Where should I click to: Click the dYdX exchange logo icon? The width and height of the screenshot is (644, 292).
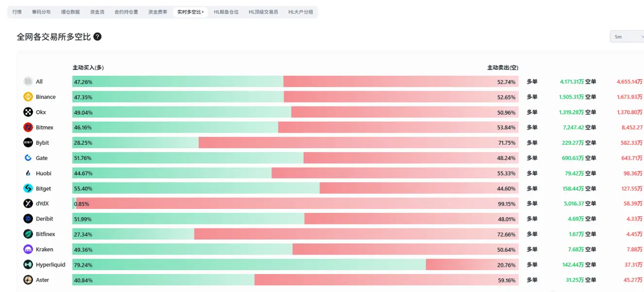(28, 204)
